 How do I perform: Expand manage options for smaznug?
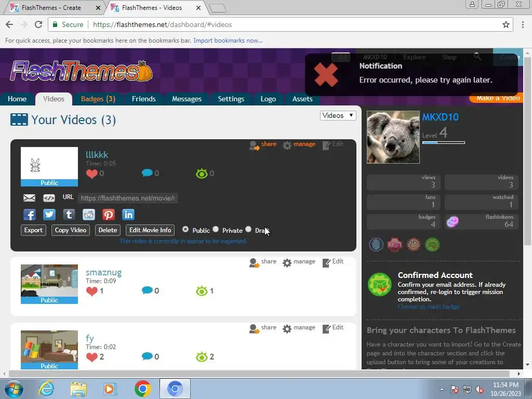coord(299,262)
